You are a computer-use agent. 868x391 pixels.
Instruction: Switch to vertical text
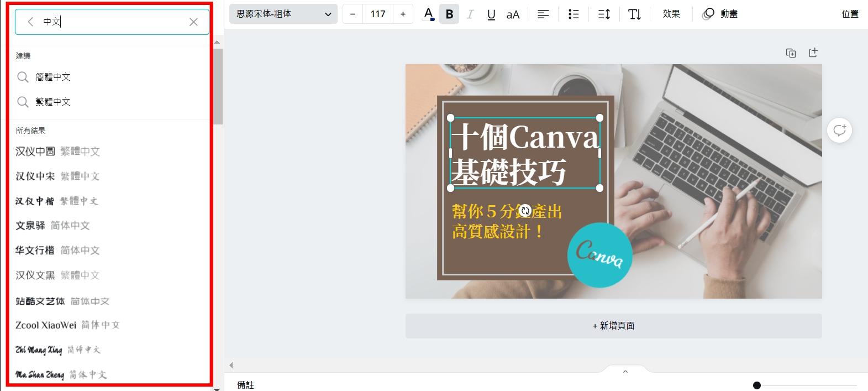point(634,14)
